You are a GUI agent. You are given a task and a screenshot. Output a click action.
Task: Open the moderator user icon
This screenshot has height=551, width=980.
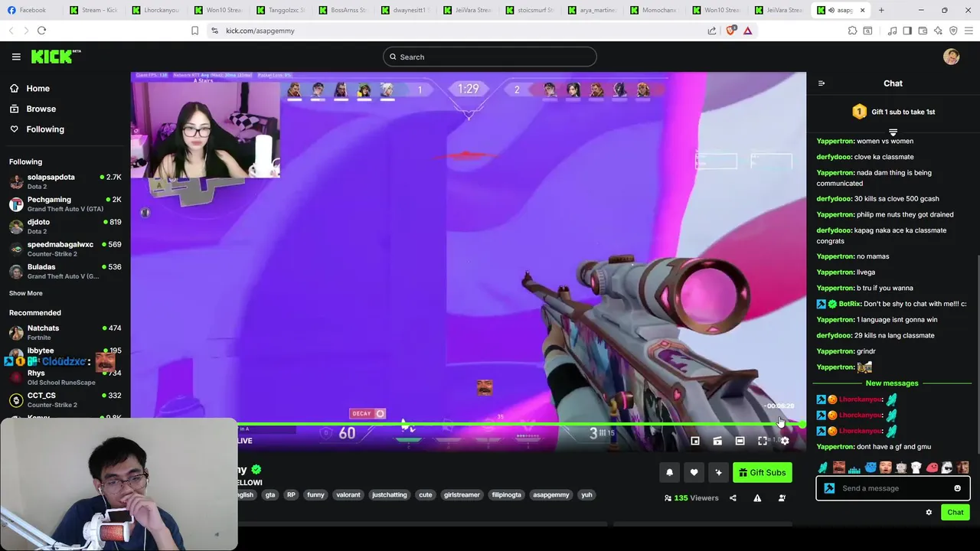click(x=782, y=498)
